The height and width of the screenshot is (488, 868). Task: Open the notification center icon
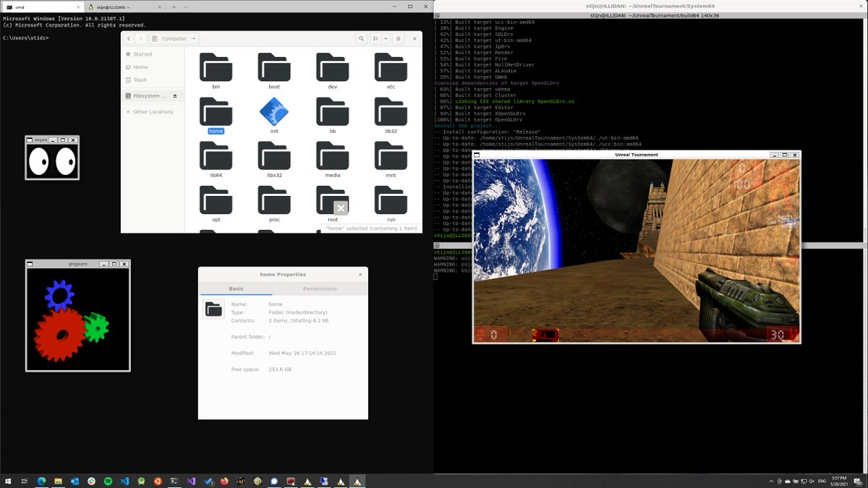(857, 481)
